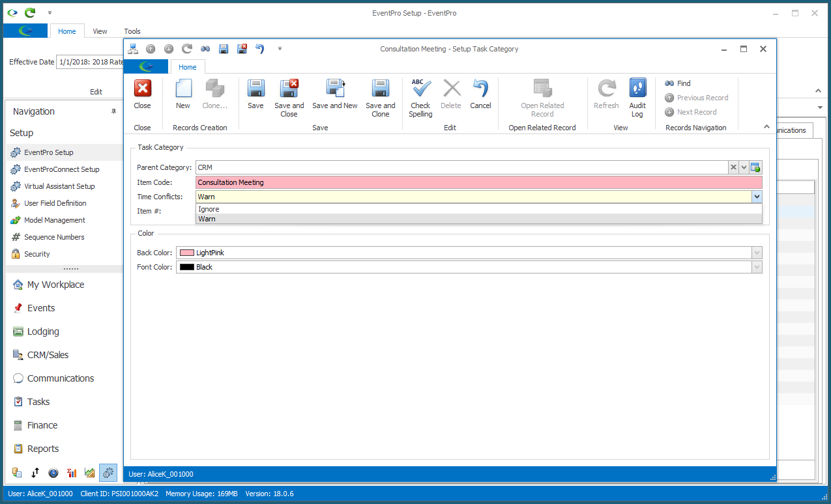Click the green refresh icon in main window
Viewport: 831px width, 504px height.
tap(30, 12)
